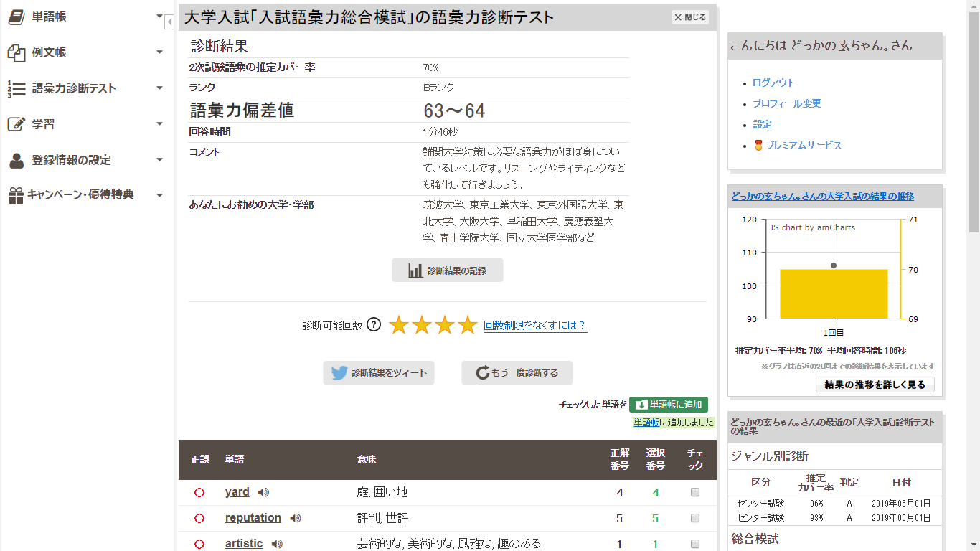The height and width of the screenshot is (551, 980).
Task: Select the checkbox for artistic
Action: pos(694,544)
